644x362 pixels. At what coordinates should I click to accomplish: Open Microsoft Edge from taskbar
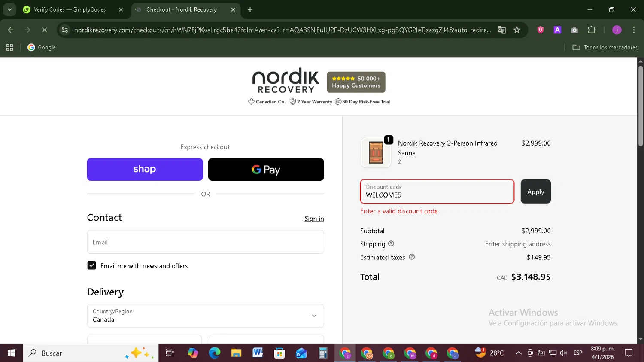[214, 353]
